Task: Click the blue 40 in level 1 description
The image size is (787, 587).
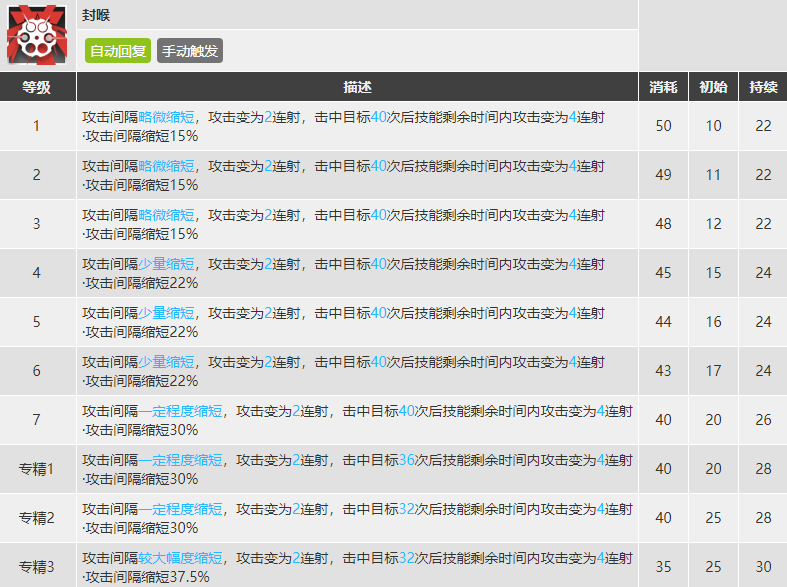Action: [x=379, y=117]
